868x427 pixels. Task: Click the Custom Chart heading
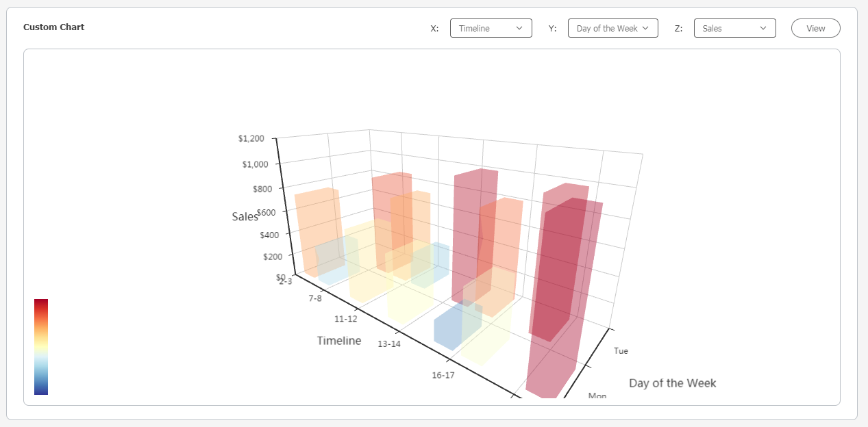[53, 27]
